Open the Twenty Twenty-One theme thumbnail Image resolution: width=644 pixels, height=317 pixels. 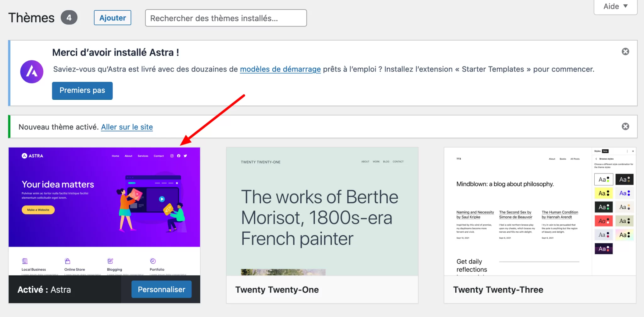pyautogui.click(x=322, y=211)
